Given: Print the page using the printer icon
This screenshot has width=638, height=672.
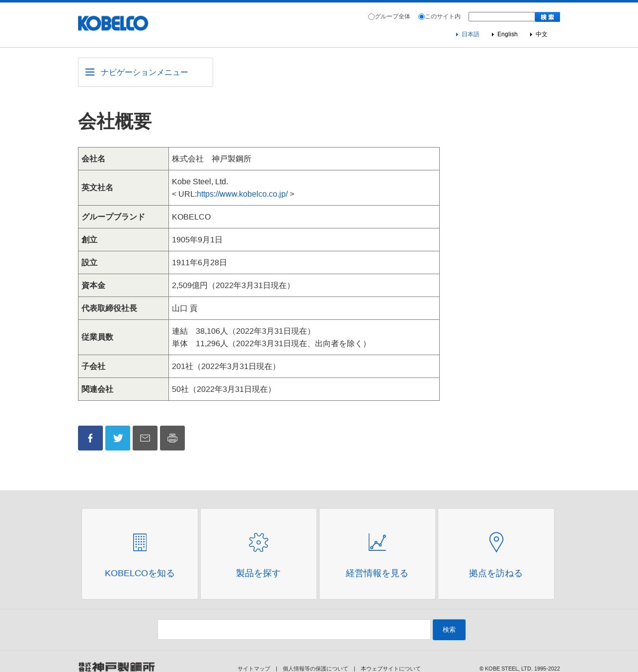Looking at the screenshot, I should click(x=172, y=438).
